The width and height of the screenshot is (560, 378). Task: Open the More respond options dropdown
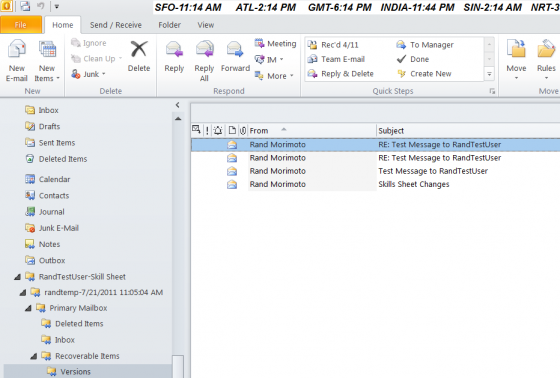pyautogui.click(x=274, y=76)
